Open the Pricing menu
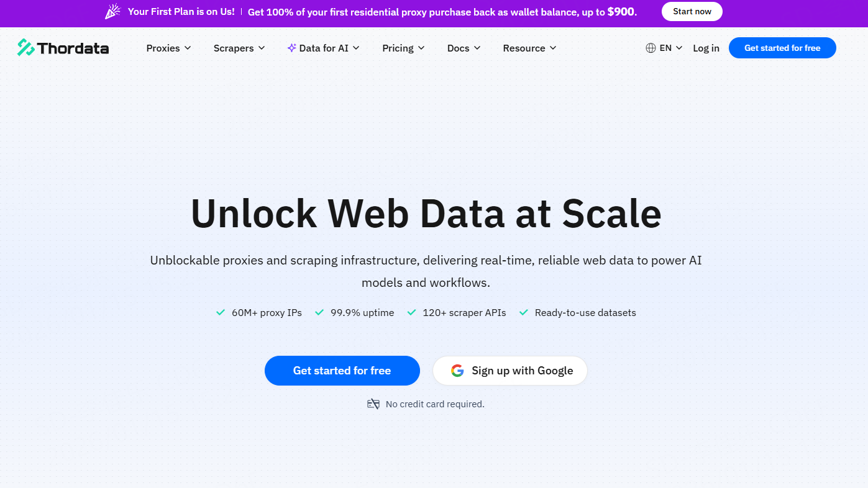This screenshot has width=868, height=488. [403, 48]
